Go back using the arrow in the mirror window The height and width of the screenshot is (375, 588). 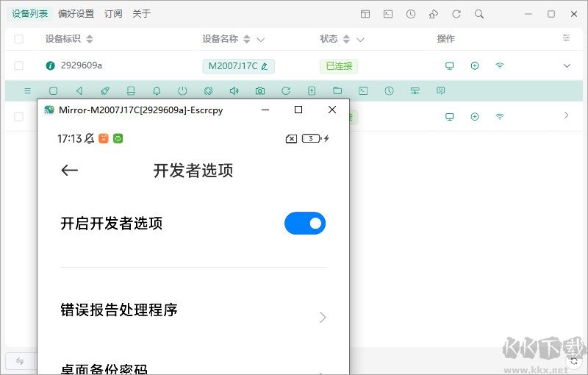69,171
